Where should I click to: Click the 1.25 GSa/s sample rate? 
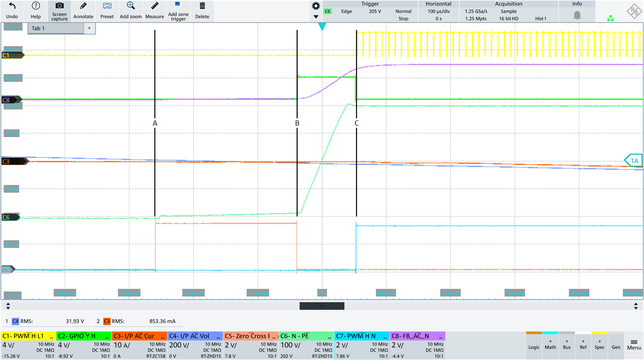click(x=476, y=11)
